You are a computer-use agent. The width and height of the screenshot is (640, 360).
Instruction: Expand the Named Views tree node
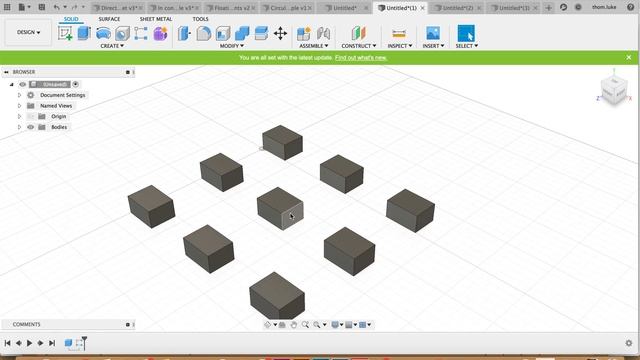[19, 106]
